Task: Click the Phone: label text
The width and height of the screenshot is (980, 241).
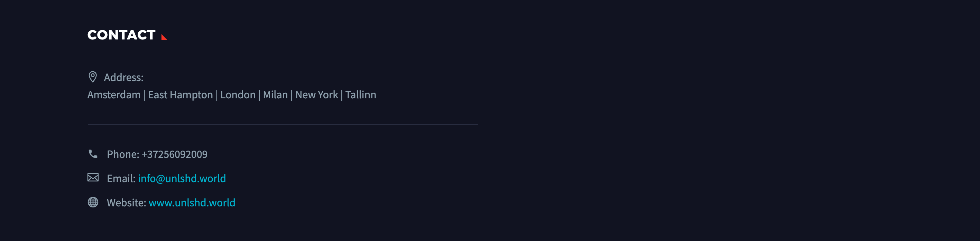Action: [x=123, y=154]
